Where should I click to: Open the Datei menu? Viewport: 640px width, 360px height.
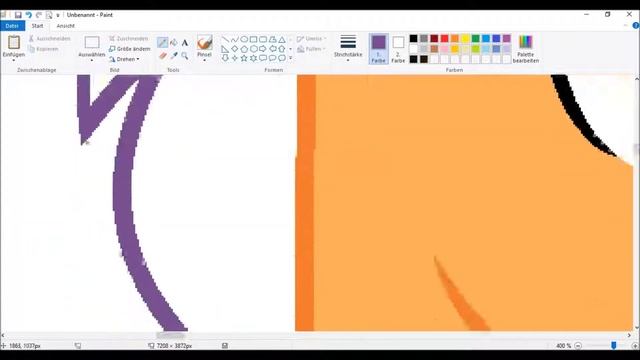pos(12,26)
